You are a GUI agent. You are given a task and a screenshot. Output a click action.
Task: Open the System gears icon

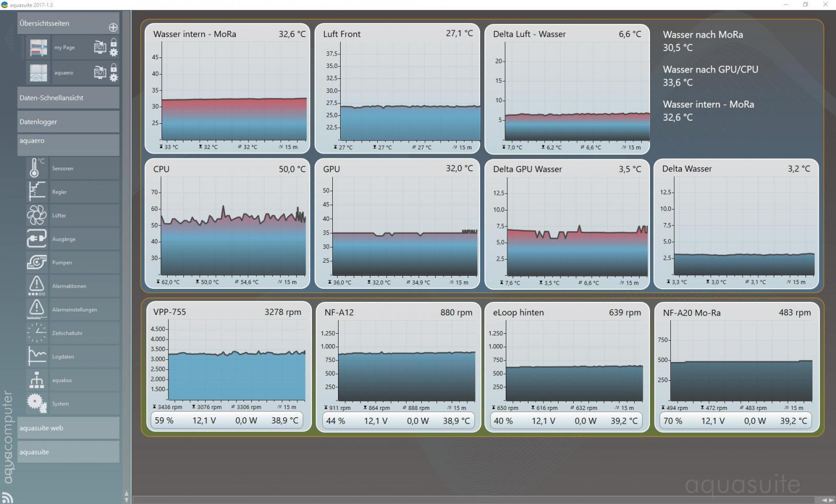click(37, 404)
